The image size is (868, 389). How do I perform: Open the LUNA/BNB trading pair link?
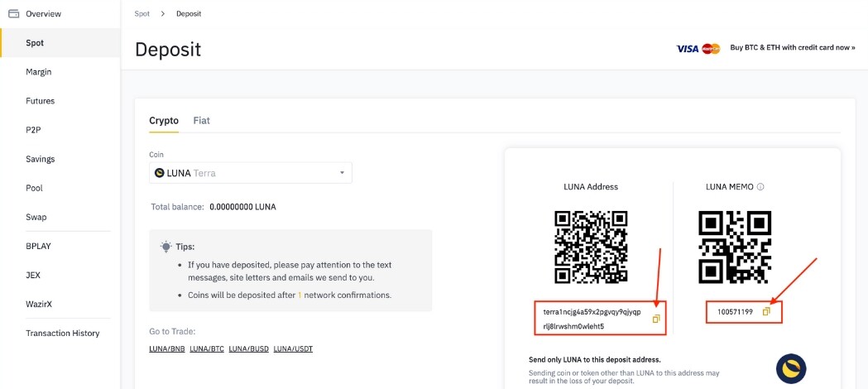click(x=166, y=348)
